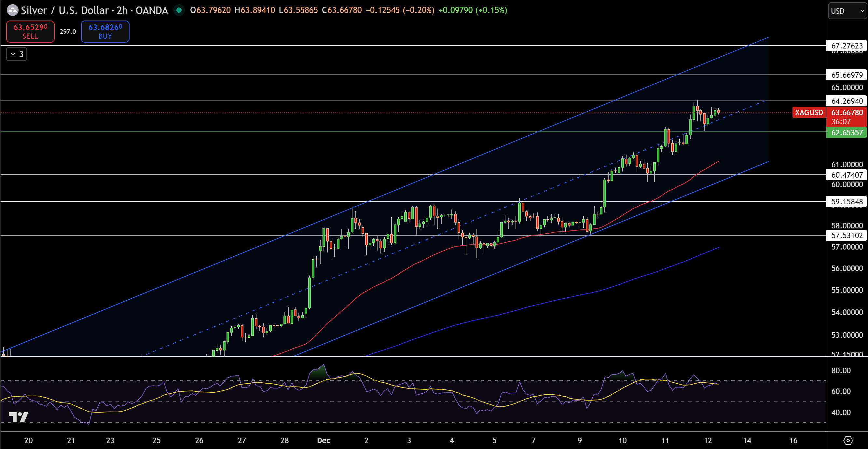Viewport: 868px width, 449px height.
Task: Select the 2h timeframe in the legend
Action: tap(123, 10)
